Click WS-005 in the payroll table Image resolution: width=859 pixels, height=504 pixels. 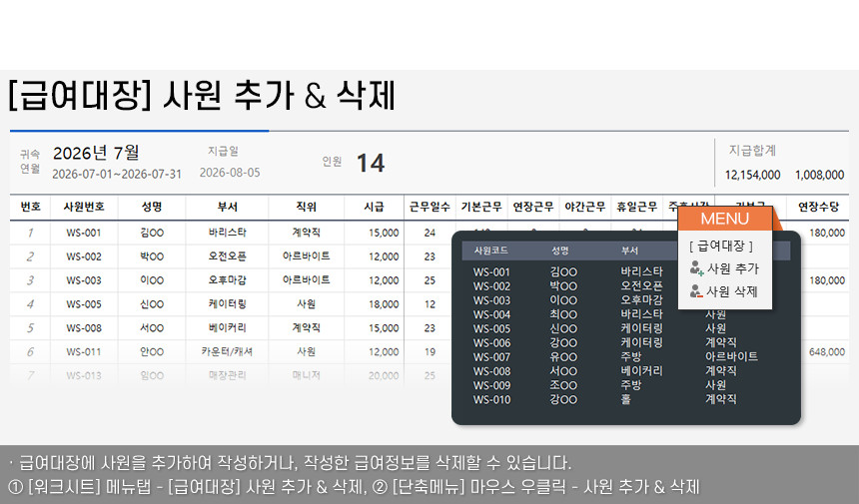84,303
